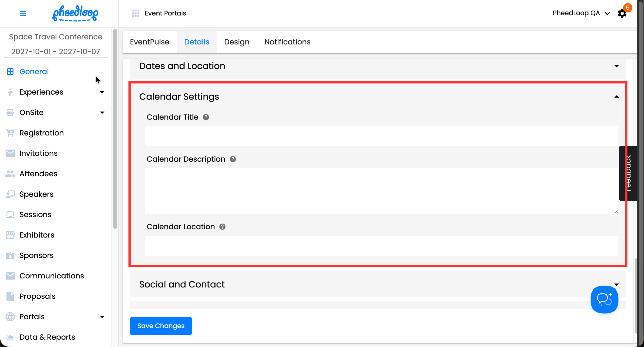Expand the Portals sidebar menu arrow

click(x=102, y=317)
